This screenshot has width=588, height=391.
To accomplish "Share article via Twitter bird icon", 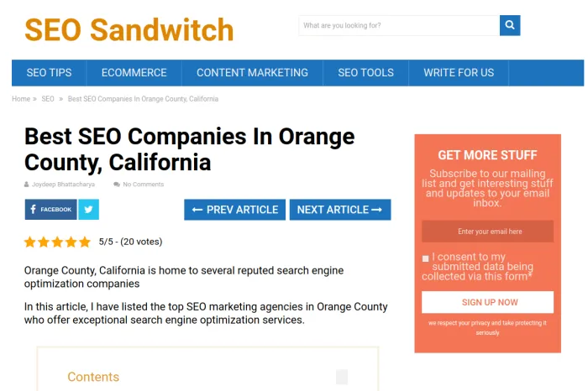I will click(x=88, y=210).
